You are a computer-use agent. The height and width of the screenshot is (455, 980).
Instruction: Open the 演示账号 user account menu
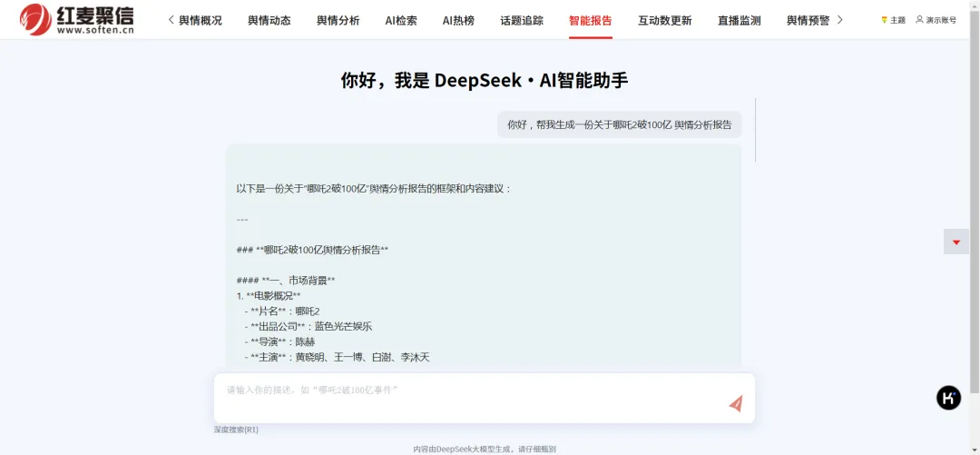(x=936, y=20)
